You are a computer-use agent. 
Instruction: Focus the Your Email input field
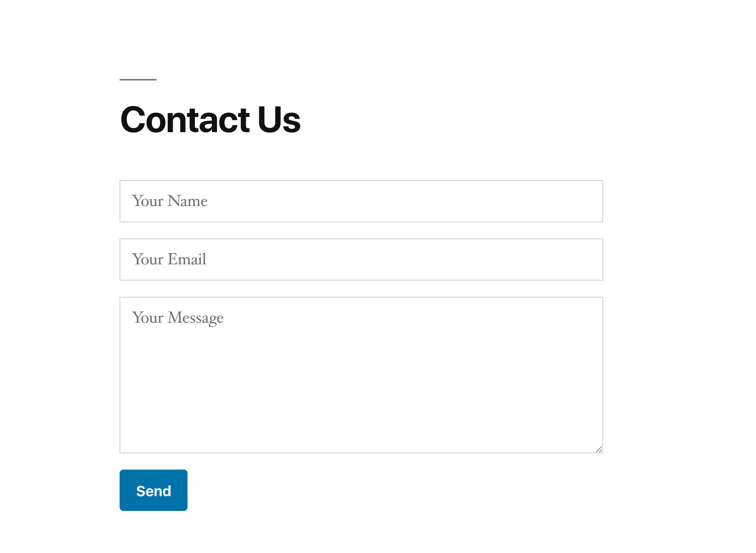[x=361, y=260]
